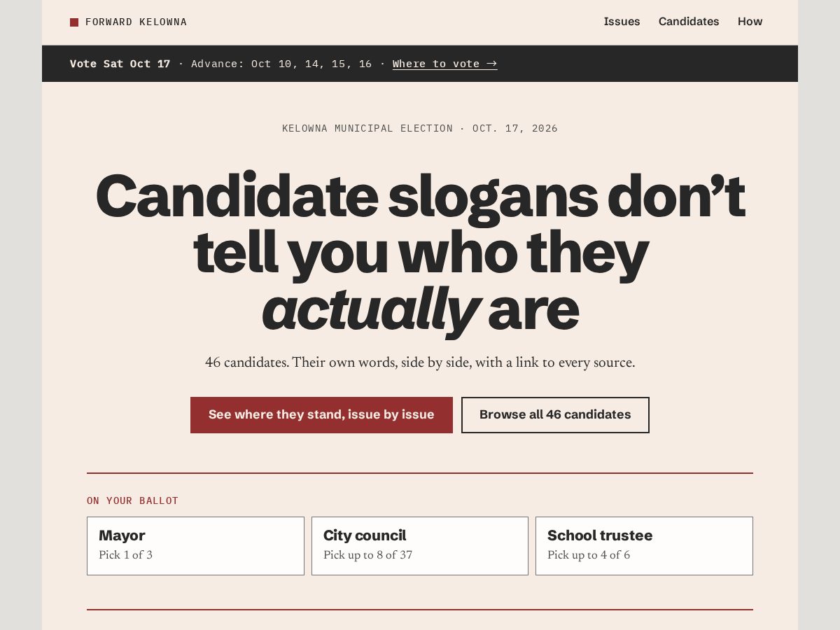Image resolution: width=840 pixels, height=630 pixels.
Task: Click the Kelowna Municipal Election date line
Action: (x=420, y=128)
